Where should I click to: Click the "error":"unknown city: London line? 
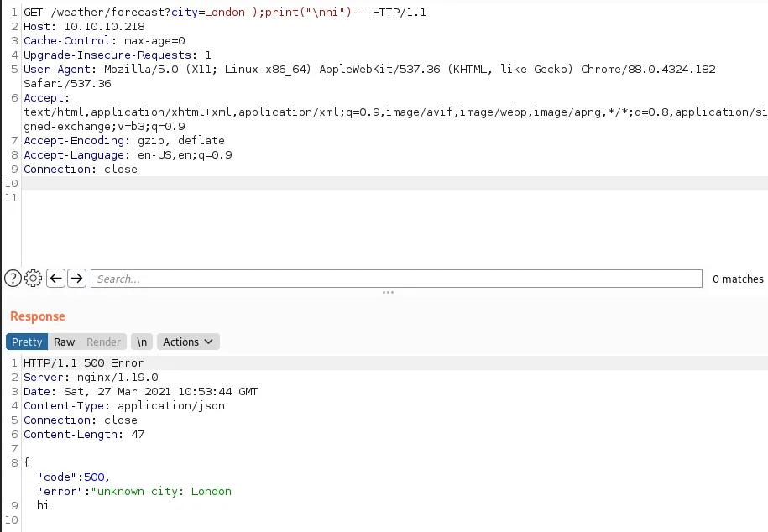tap(134, 492)
